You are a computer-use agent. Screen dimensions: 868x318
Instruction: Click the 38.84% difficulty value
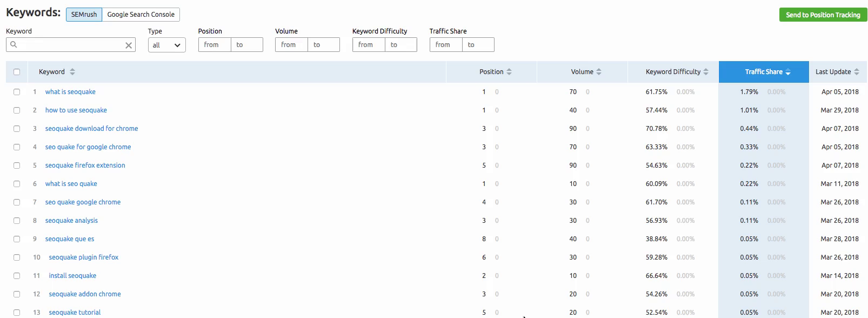[x=656, y=239]
